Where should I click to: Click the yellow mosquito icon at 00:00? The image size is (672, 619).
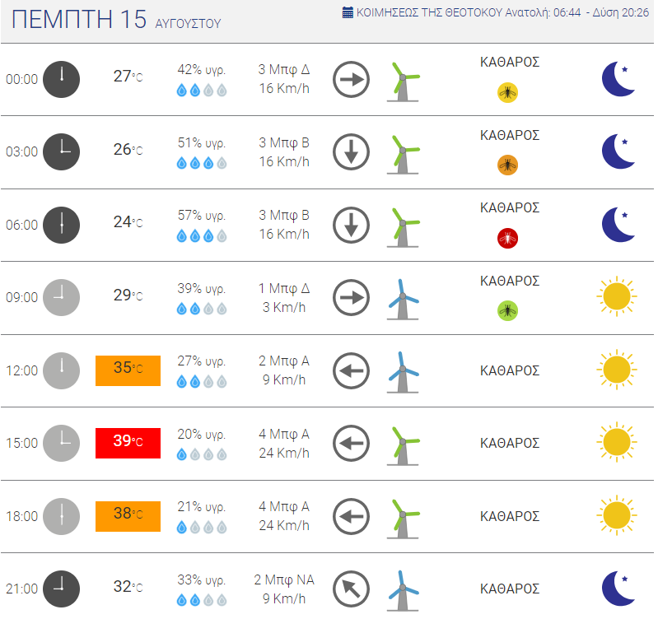pyautogui.click(x=507, y=92)
